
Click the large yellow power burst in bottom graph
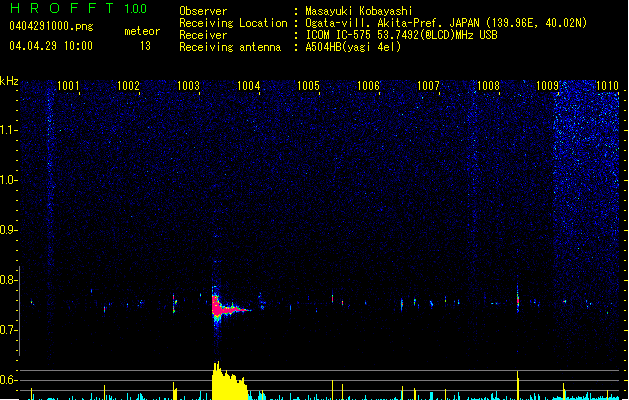229,381
